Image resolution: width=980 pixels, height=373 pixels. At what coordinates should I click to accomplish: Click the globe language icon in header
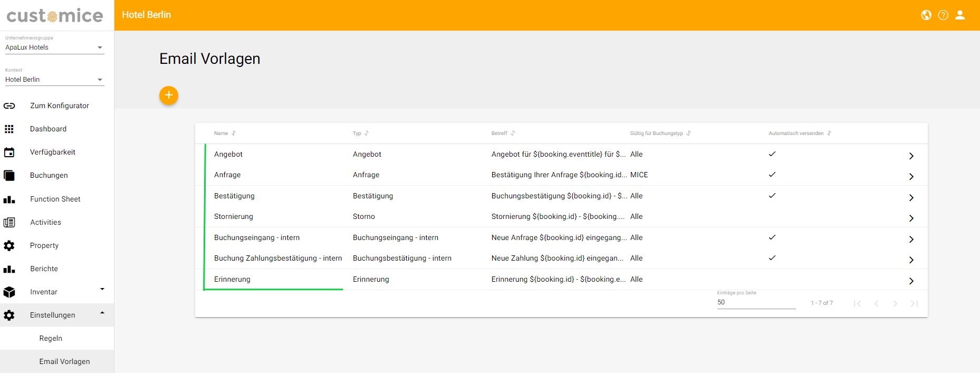click(x=926, y=15)
